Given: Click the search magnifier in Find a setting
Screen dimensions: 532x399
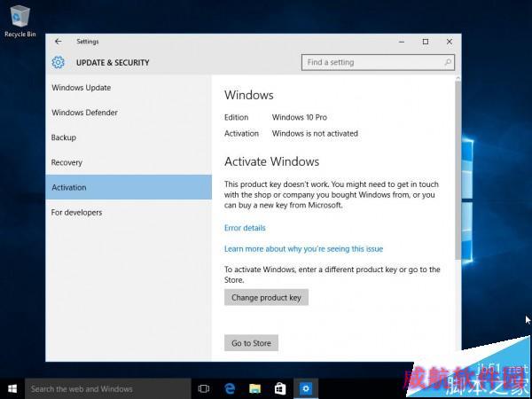Looking at the screenshot, I should [x=448, y=62].
